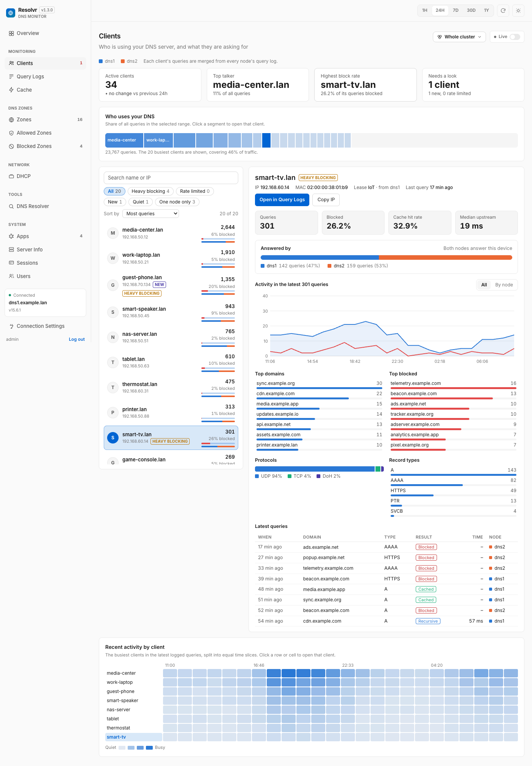Click smart-tv row in activity heatmap
The width and height of the screenshot is (532, 766).
coord(134,737)
